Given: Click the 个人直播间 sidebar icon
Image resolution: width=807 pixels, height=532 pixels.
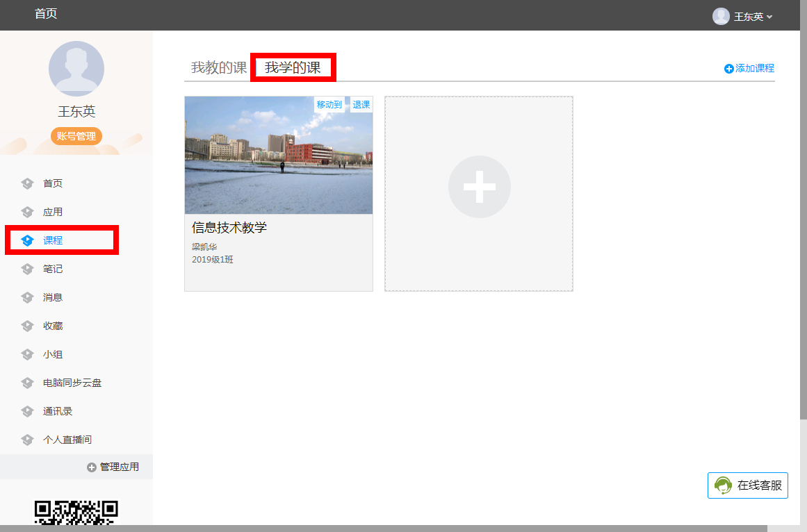Looking at the screenshot, I should [27, 440].
